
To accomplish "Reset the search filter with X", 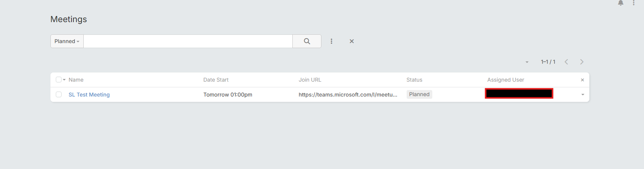I will pyautogui.click(x=352, y=41).
